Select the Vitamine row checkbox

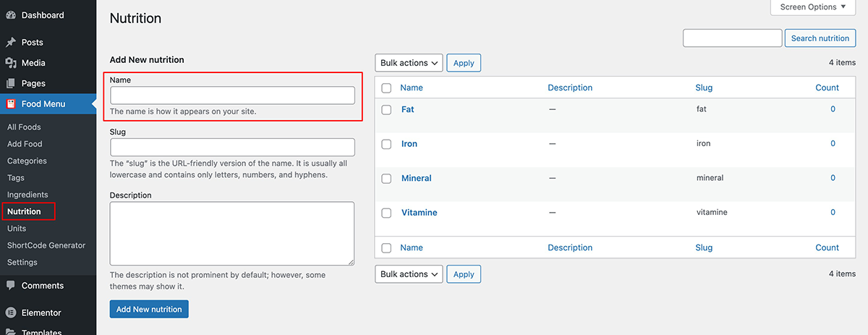pyautogui.click(x=386, y=213)
